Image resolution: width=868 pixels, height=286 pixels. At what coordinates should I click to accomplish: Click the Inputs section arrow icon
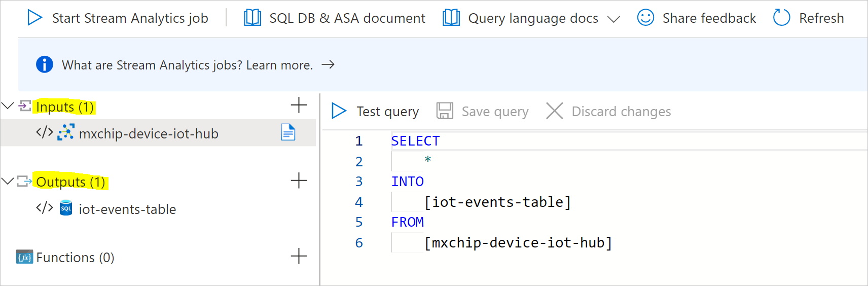(25, 105)
